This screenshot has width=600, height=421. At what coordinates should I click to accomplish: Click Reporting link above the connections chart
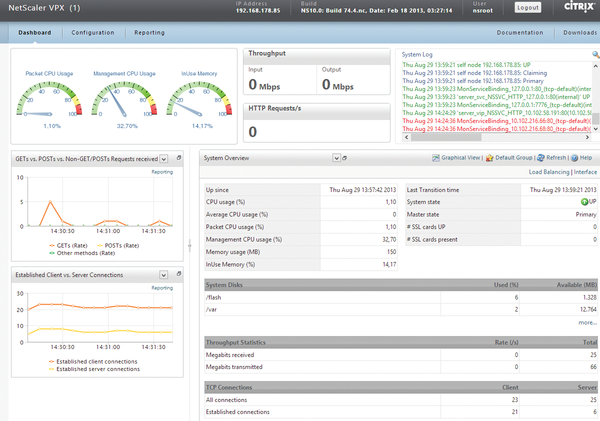click(162, 288)
